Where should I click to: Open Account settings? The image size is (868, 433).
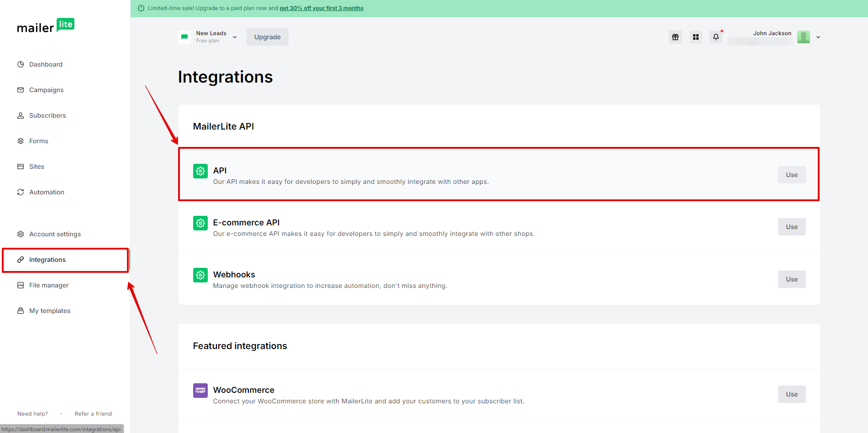pos(55,234)
